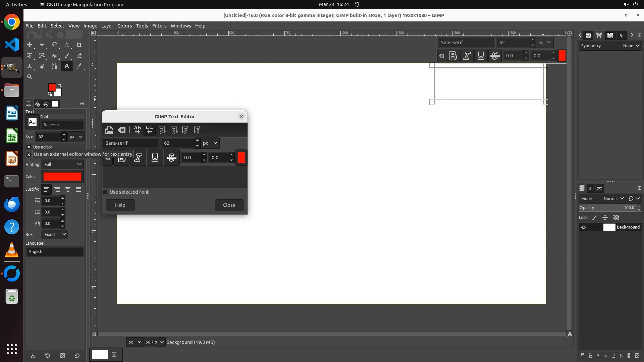Select the Crop tool

pyautogui.click(x=79, y=45)
